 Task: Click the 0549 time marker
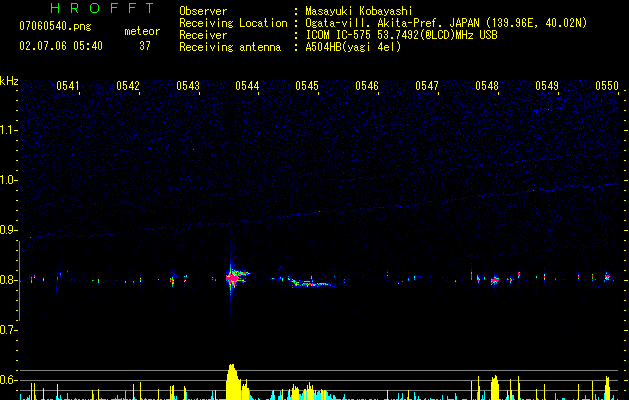coord(547,86)
